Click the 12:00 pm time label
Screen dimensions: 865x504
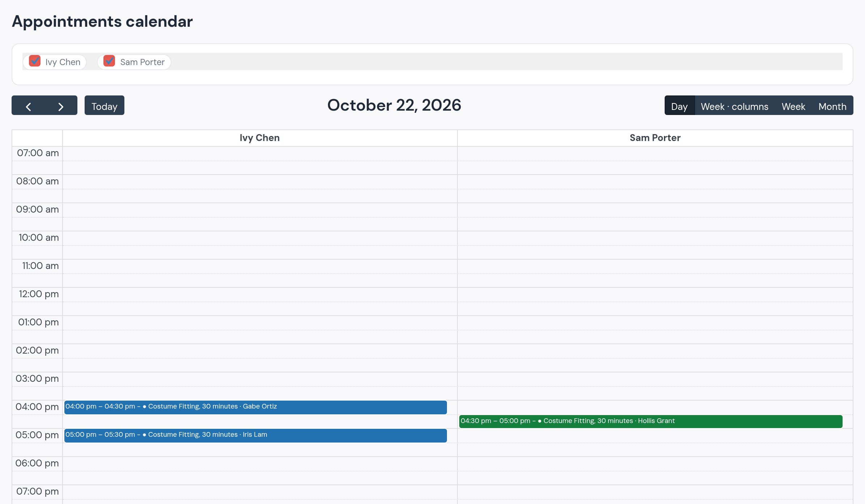tap(39, 294)
